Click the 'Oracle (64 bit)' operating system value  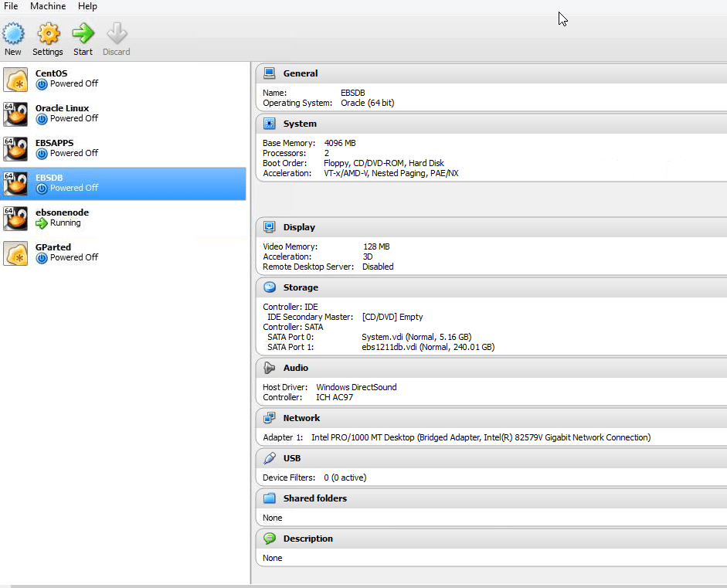[x=367, y=103]
